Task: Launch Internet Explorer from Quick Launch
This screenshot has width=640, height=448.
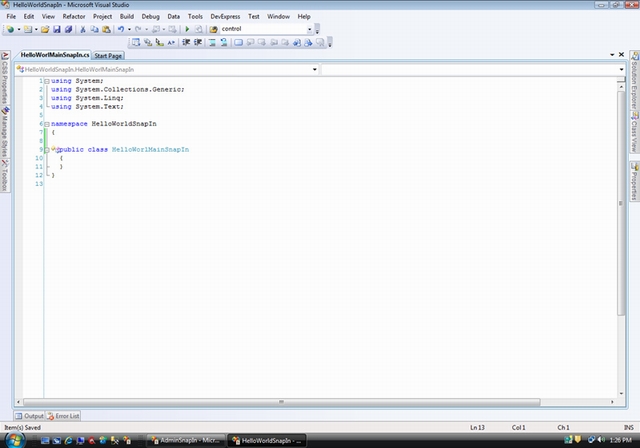Action: click(x=68, y=441)
